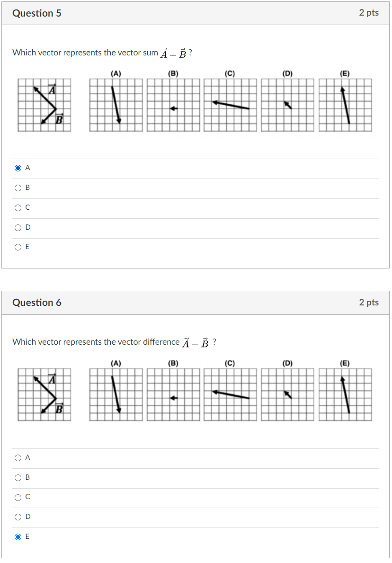This screenshot has width=392, height=563.
Task: Select answer A for Question 6
Action: pyautogui.click(x=18, y=457)
